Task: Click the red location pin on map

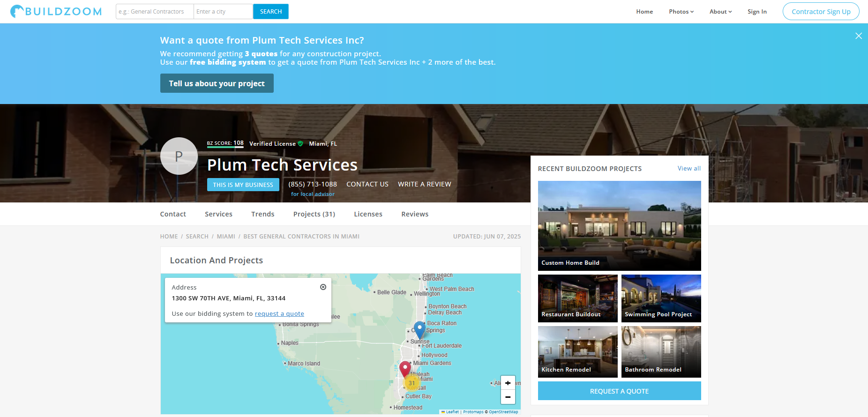Action: (405, 369)
